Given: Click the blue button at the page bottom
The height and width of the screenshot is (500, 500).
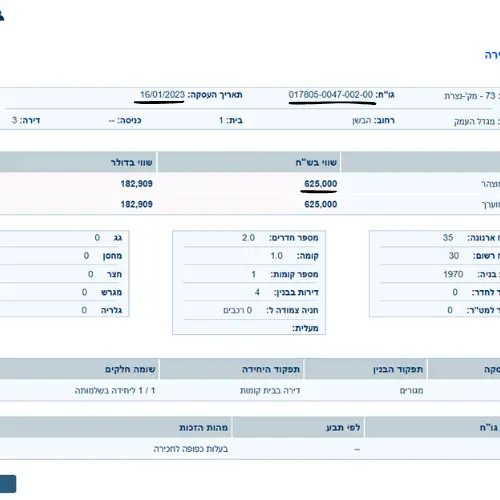Looking at the screenshot, I should [x=7, y=484].
